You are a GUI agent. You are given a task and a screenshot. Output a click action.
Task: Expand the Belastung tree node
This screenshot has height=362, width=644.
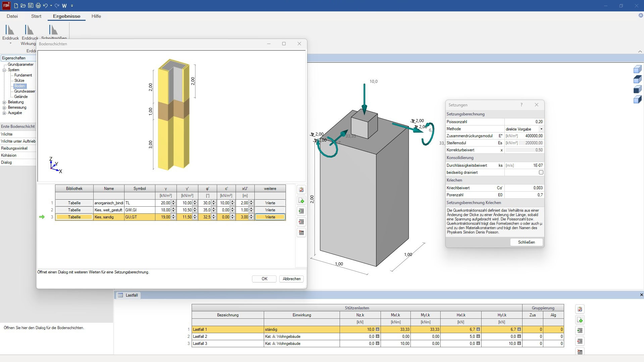point(4,102)
